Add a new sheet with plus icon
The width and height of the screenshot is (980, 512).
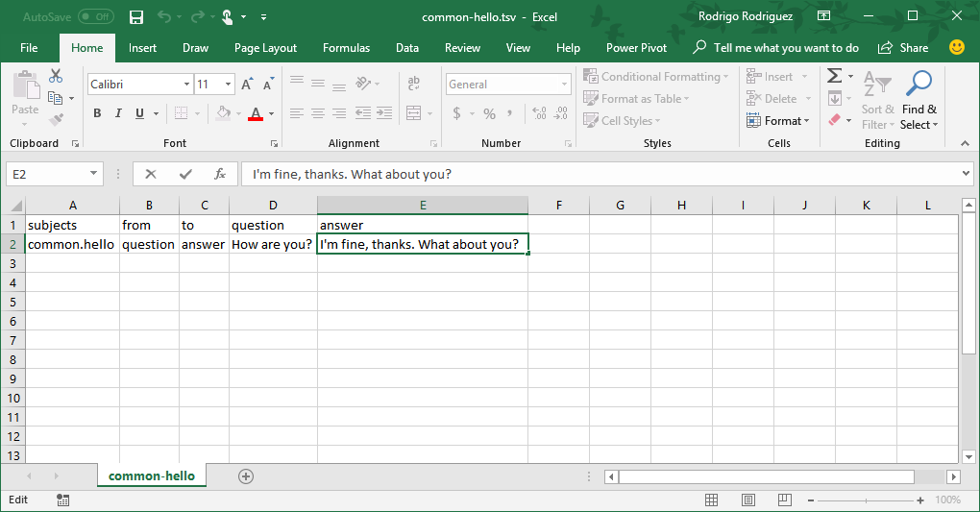[x=246, y=476]
